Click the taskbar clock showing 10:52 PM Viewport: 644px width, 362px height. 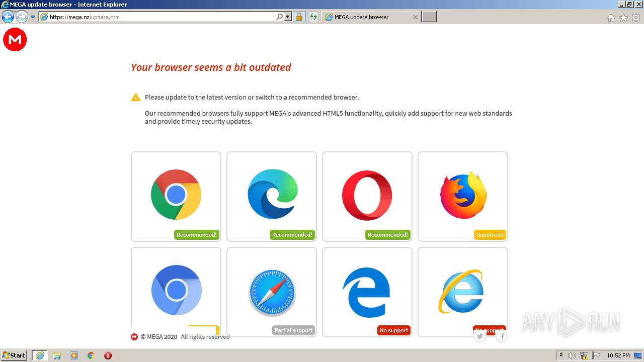coord(618,355)
